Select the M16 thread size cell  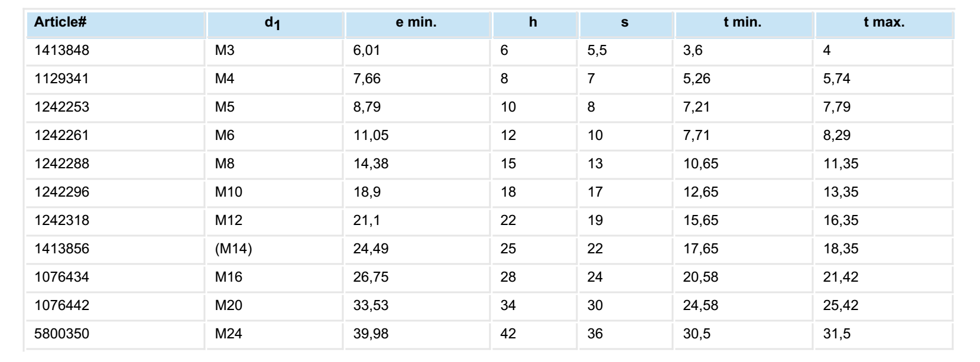click(x=229, y=278)
